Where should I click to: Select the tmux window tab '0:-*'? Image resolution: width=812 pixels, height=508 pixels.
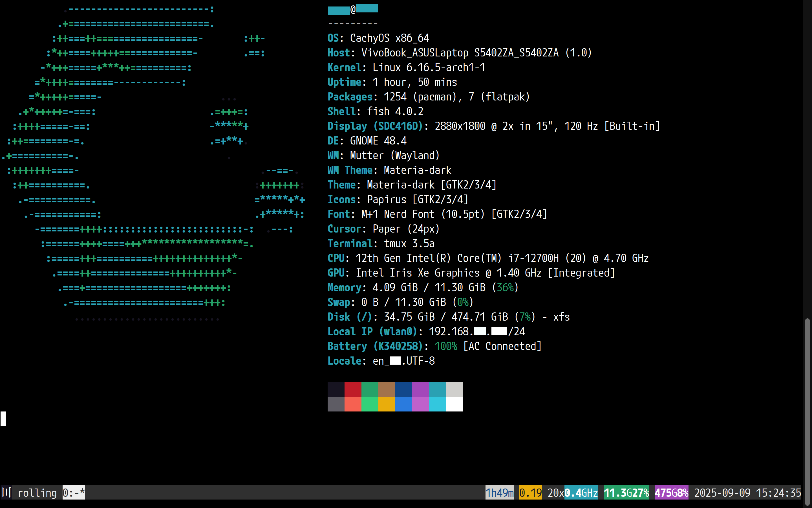74,492
